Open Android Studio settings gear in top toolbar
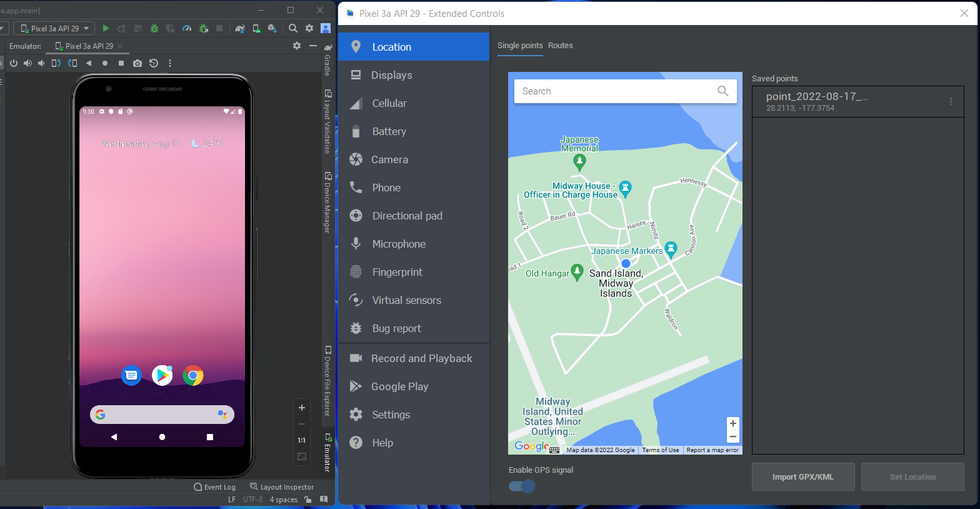The image size is (980, 509). click(309, 28)
